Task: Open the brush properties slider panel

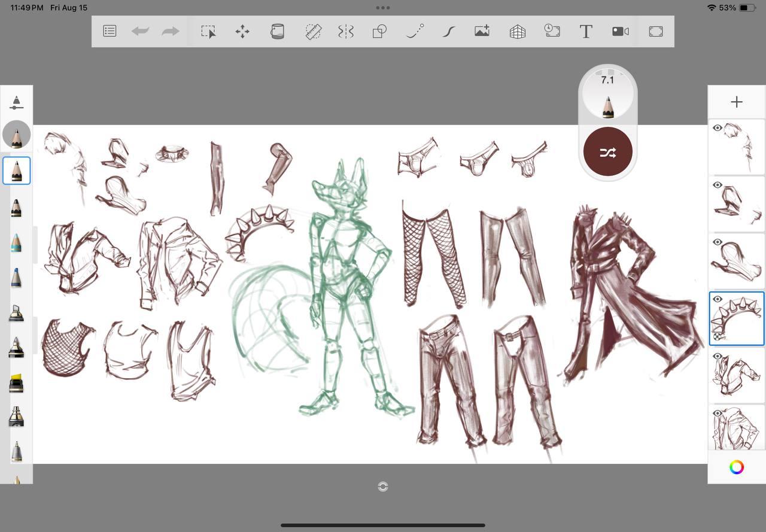Action: (16, 102)
